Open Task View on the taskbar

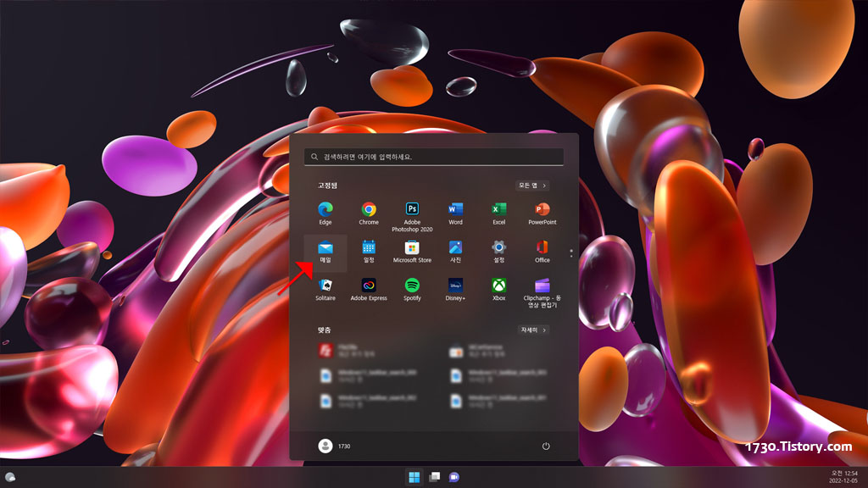[x=435, y=477]
